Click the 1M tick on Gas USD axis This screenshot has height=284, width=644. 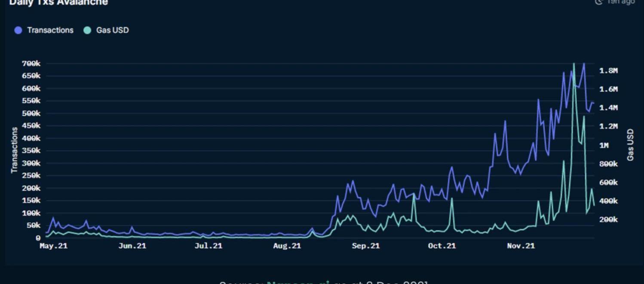click(604, 145)
